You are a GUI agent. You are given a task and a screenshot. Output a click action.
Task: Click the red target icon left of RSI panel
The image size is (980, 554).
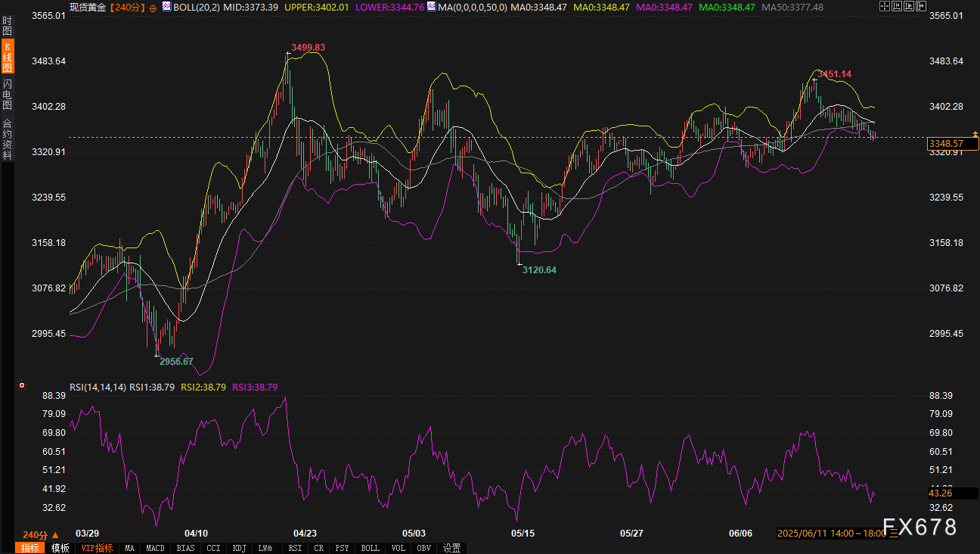22,385
